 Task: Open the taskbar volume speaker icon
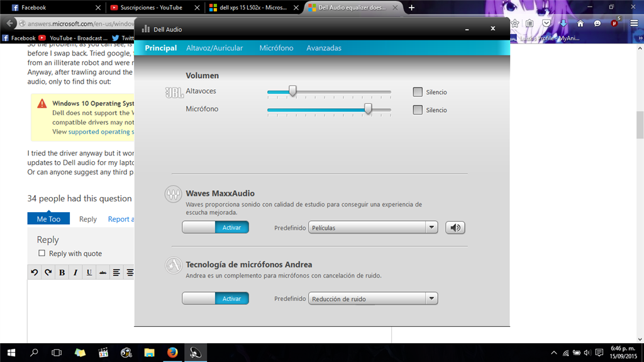[x=588, y=353]
